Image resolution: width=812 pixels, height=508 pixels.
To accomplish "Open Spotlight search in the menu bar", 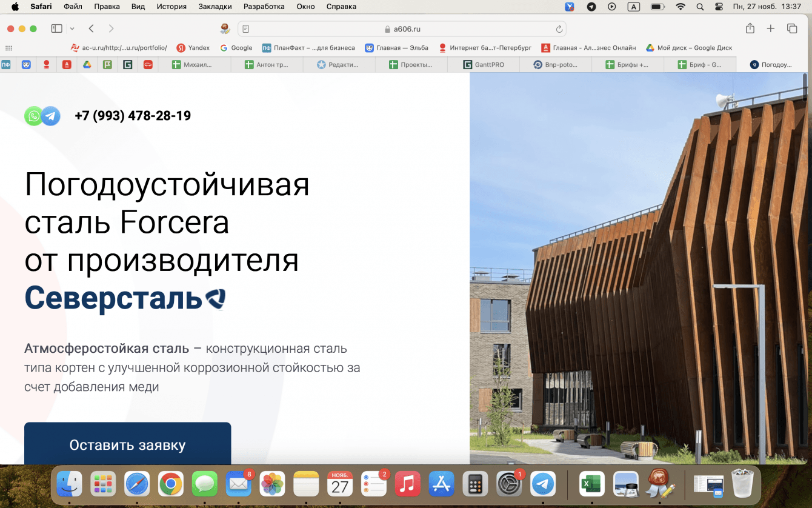I will point(700,7).
